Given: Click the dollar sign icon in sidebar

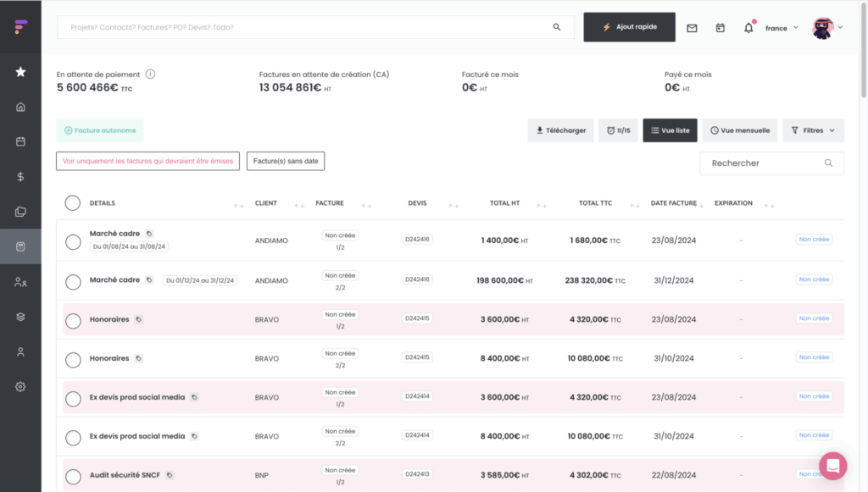Looking at the screenshot, I should tap(20, 177).
